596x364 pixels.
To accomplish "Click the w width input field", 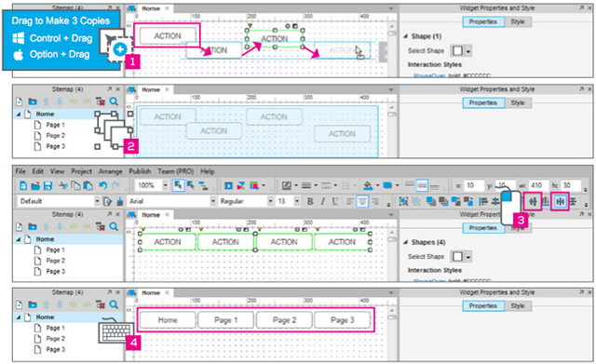I will 538,185.
